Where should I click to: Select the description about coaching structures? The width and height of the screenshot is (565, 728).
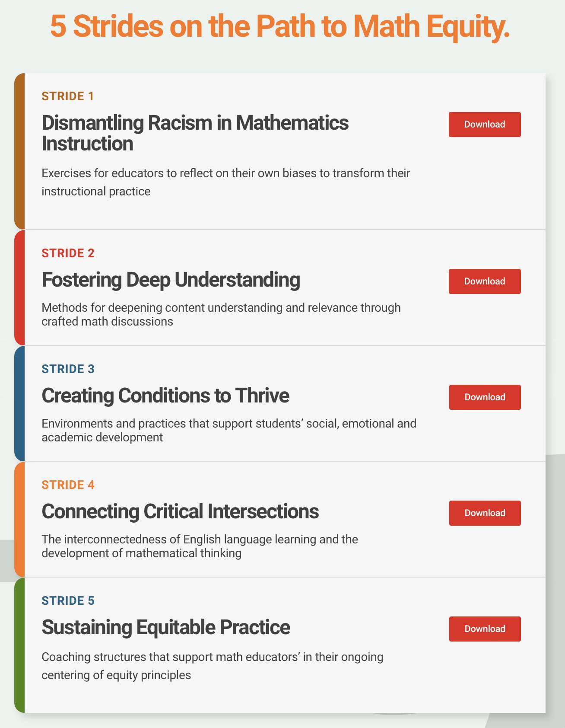(x=212, y=666)
